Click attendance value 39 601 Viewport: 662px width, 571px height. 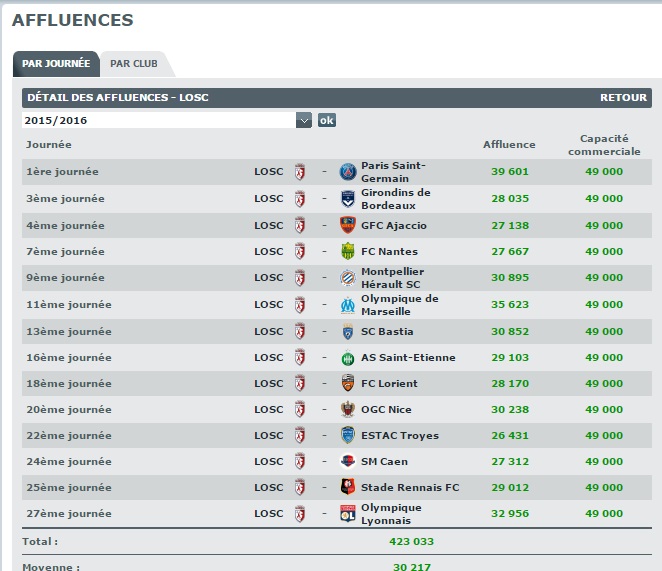[x=510, y=172]
